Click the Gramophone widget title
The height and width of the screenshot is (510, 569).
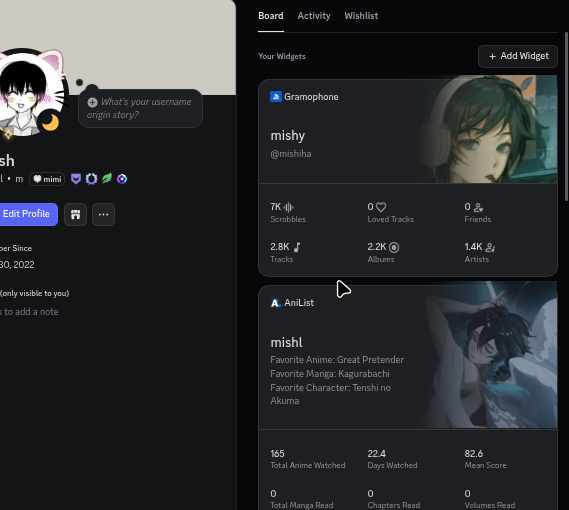[x=311, y=97]
